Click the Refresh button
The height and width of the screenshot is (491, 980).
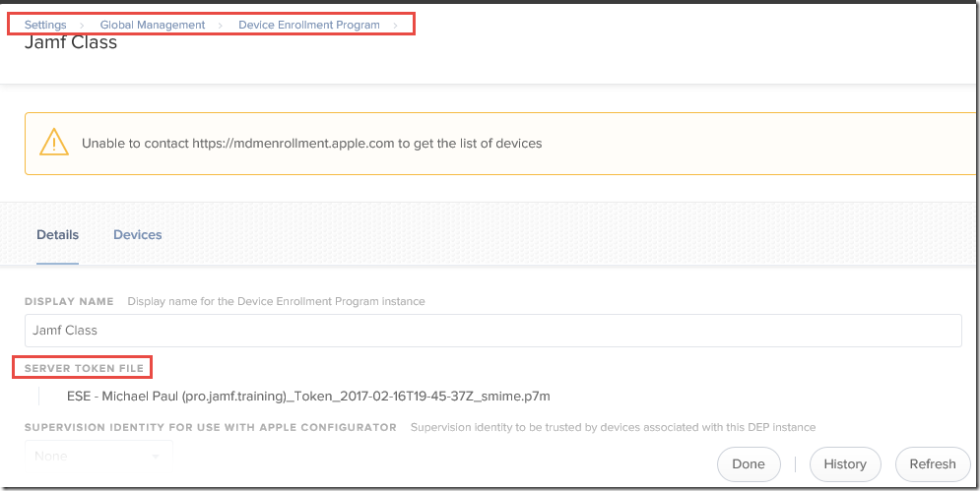coord(933,464)
